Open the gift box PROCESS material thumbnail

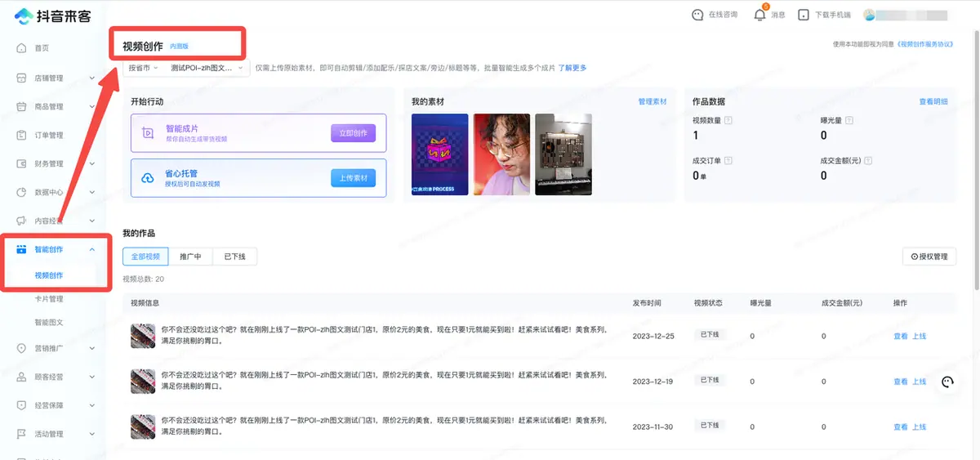pyautogui.click(x=440, y=154)
